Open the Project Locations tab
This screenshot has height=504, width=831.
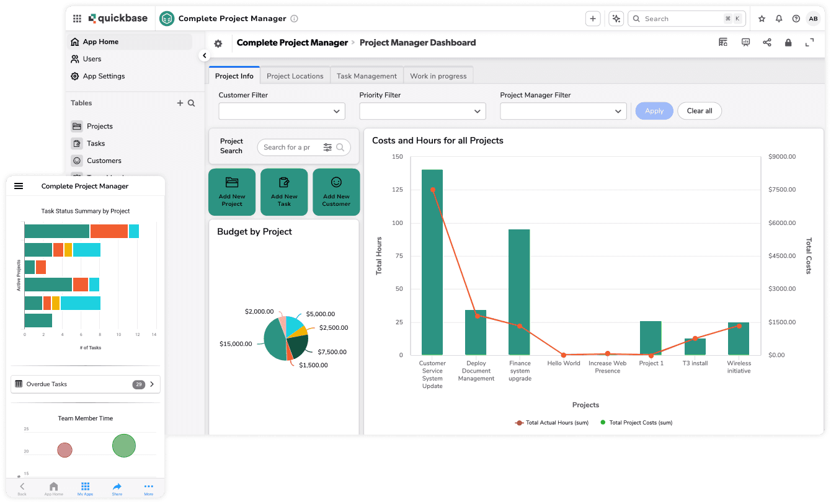[x=295, y=75]
